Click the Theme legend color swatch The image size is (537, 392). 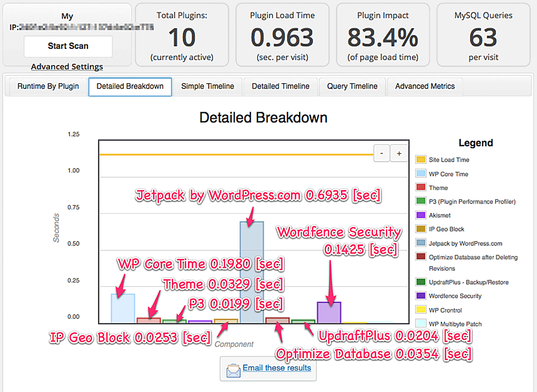click(x=420, y=187)
